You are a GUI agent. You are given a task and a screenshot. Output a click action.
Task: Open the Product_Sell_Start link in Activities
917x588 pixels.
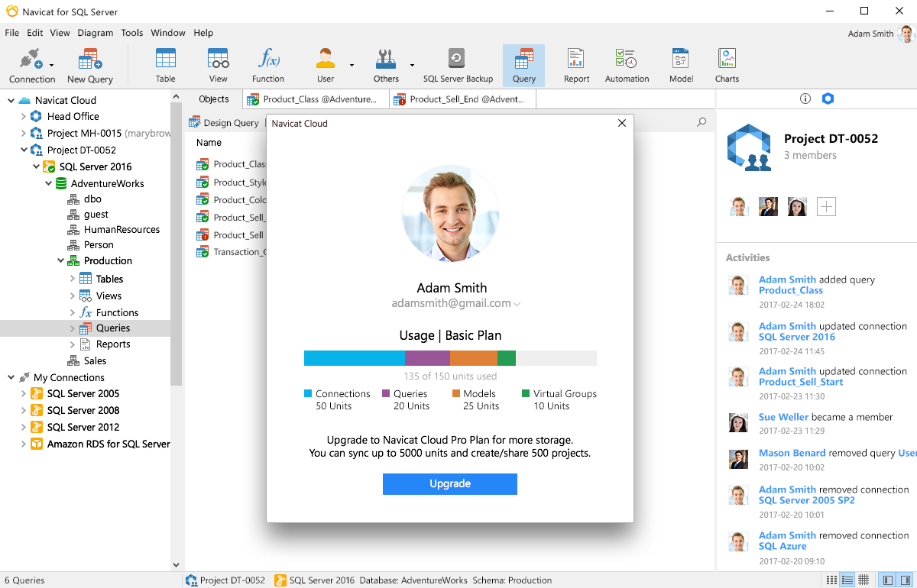tap(801, 382)
